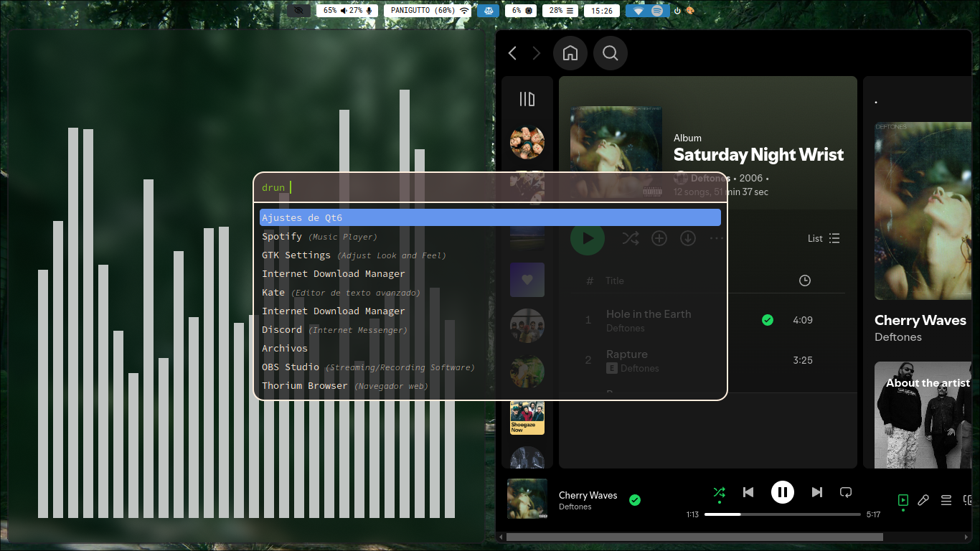Click the 15:26 clock in top bar
Screen dimensions: 980x551
pyautogui.click(x=602, y=11)
